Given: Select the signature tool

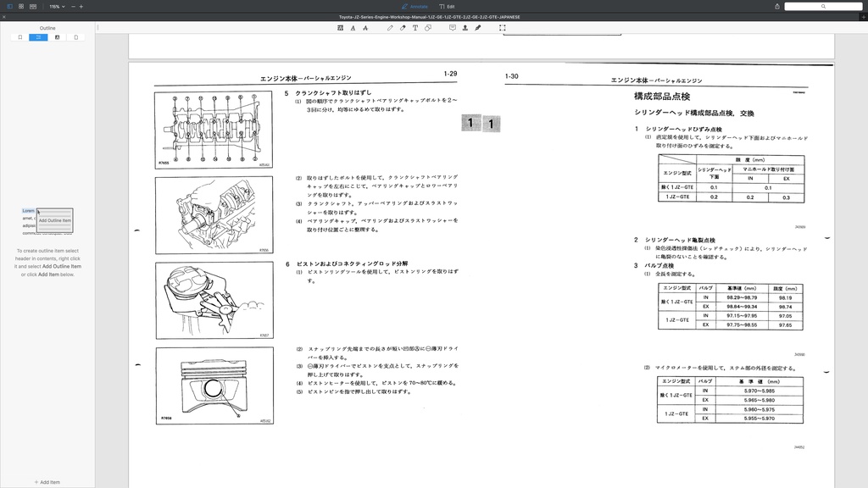Looking at the screenshot, I should 478,28.
